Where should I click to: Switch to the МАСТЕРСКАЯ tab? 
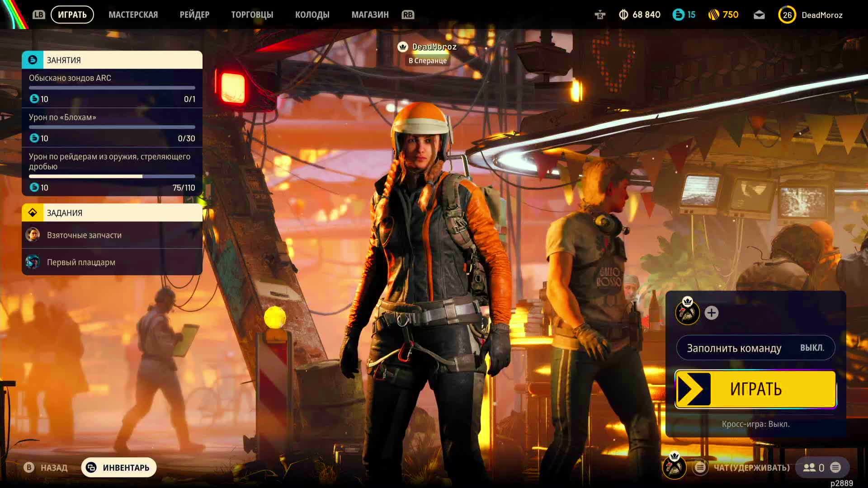click(x=133, y=15)
